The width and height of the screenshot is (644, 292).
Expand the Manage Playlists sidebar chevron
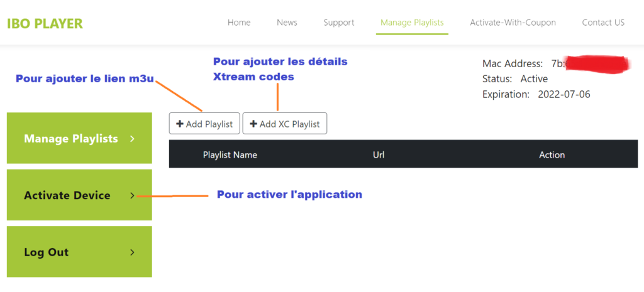[x=132, y=139]
